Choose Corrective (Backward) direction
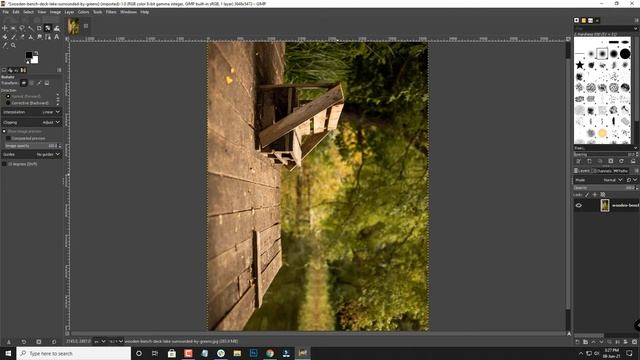The image size is (640, 360). tap(27, 103)
